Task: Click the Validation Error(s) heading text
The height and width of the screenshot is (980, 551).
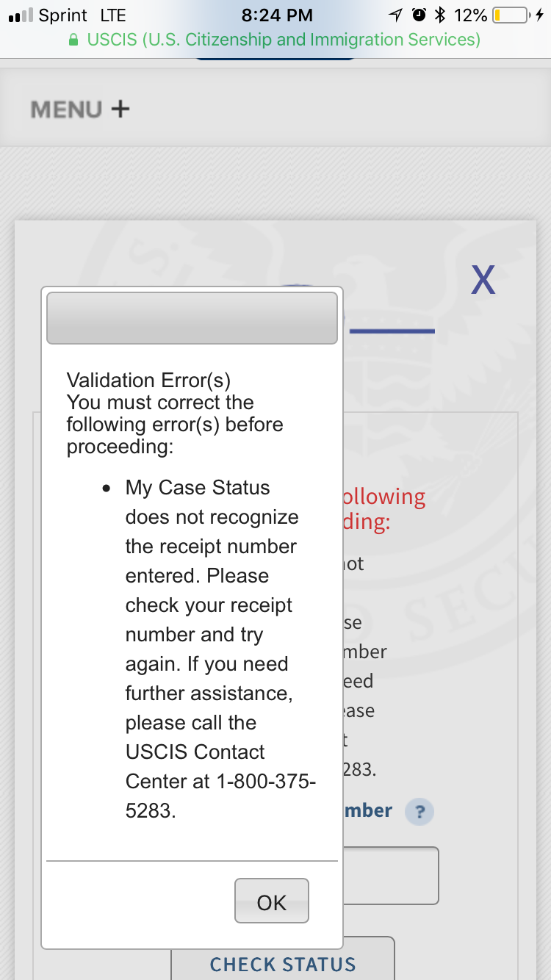Action: tap(148, 380)
